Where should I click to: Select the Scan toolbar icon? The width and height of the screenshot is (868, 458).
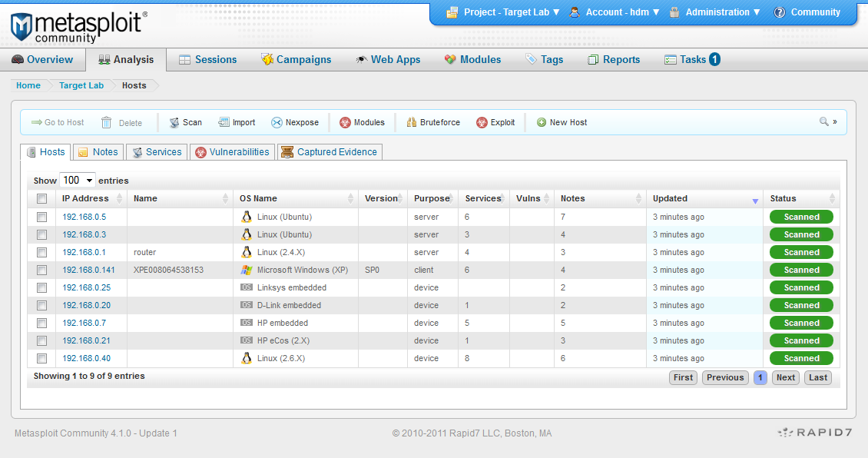(x=184, y=121)
